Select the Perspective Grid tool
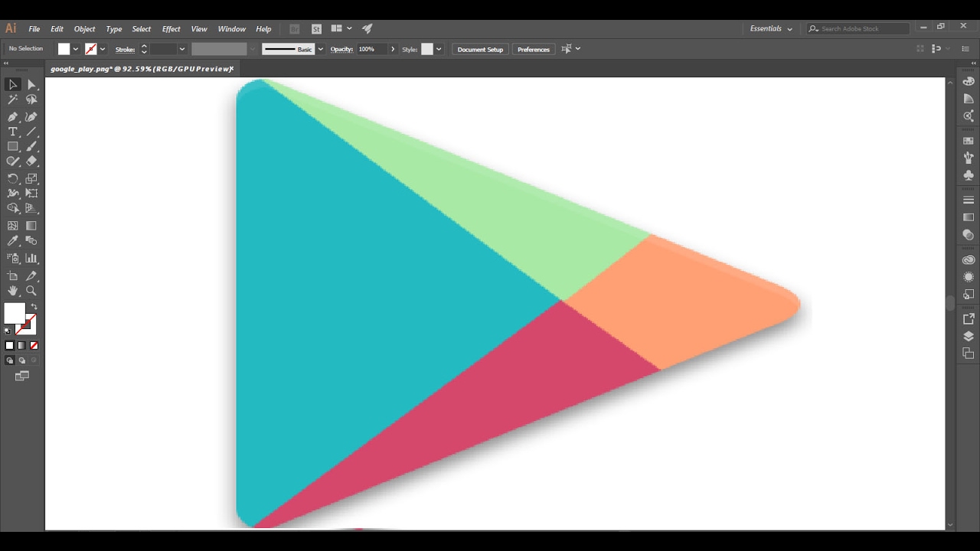This screenshot has height=551, width=980. pyautogui.click(x=32, y=208)
